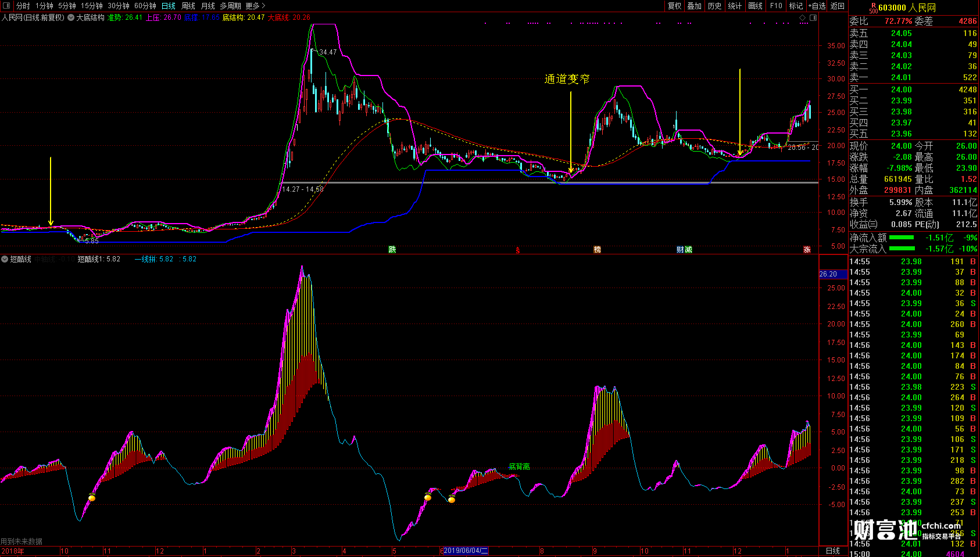Open the 大底结构 indicator dropdown

click(71, 17)
